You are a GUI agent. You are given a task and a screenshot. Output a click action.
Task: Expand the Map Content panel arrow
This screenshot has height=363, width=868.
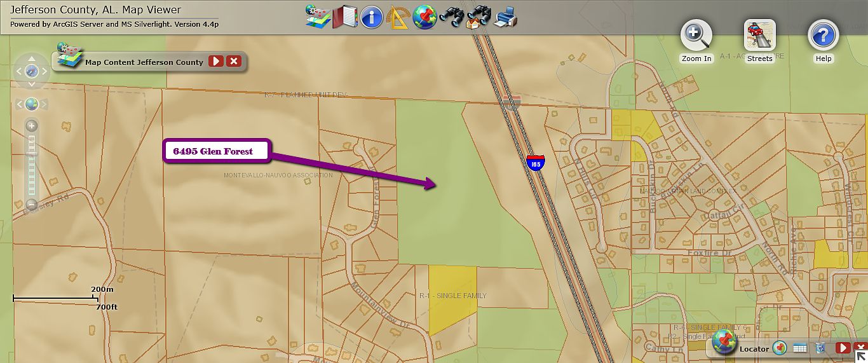216,62
